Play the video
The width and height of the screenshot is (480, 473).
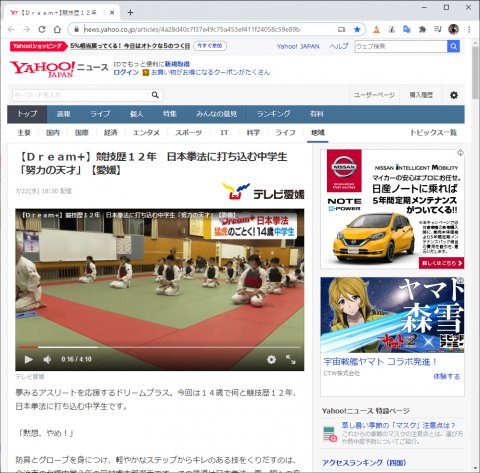(29, 359)
